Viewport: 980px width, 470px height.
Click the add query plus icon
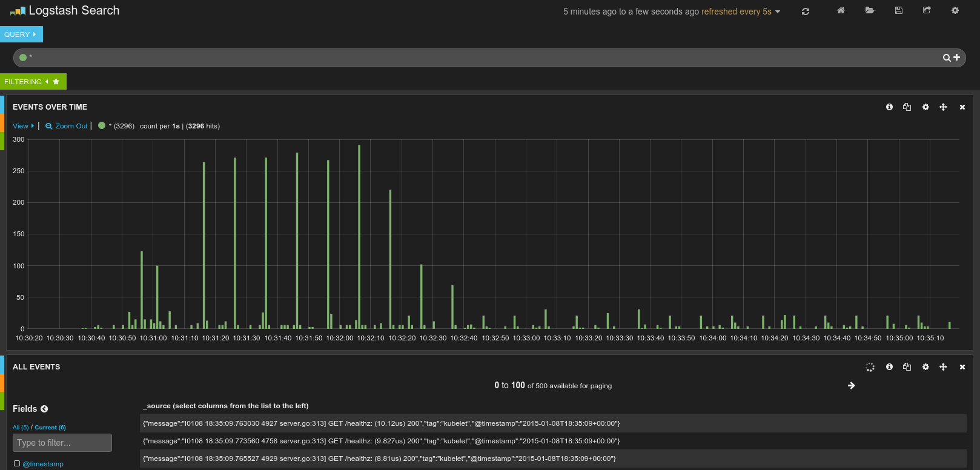(957, 58)
